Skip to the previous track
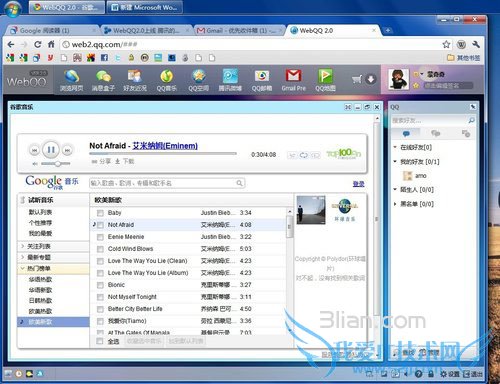The image size is (500, 384). pyautogui.click(x=34, y=150)
